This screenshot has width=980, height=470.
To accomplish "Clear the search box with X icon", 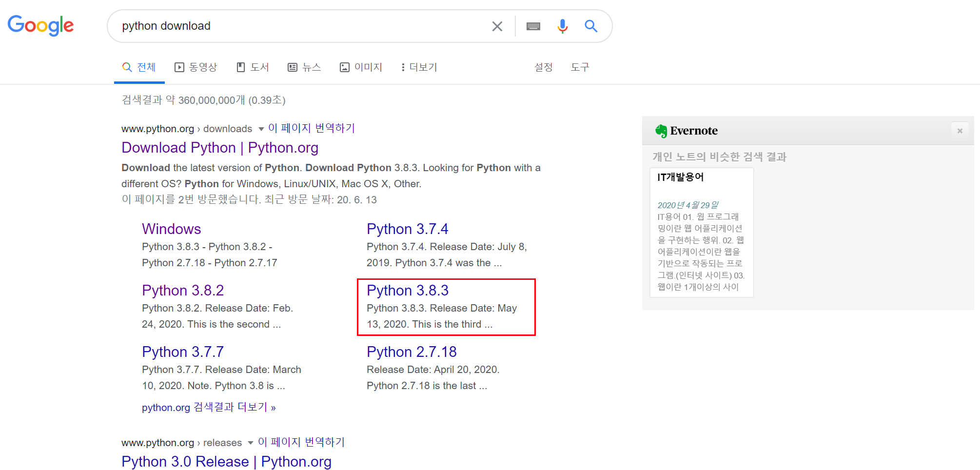I will 497,26.
